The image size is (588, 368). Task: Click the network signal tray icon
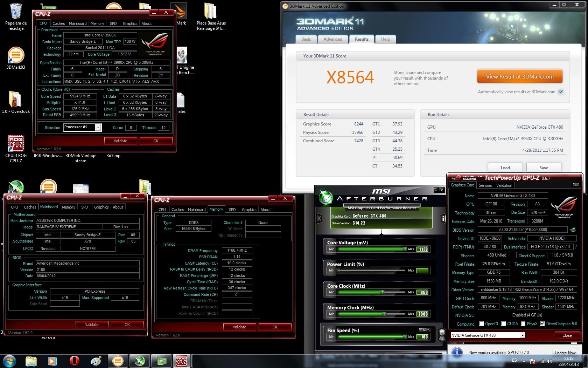[x=541, y=361]
